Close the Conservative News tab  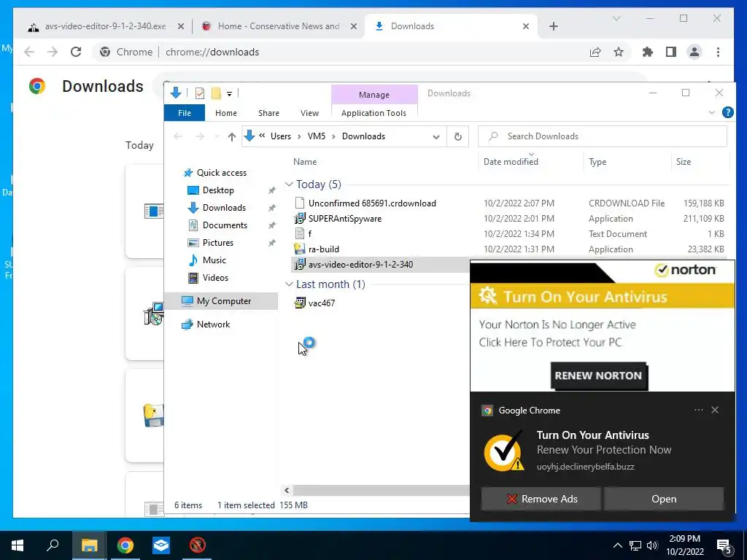pyautogui.click(x=354, y=26)
